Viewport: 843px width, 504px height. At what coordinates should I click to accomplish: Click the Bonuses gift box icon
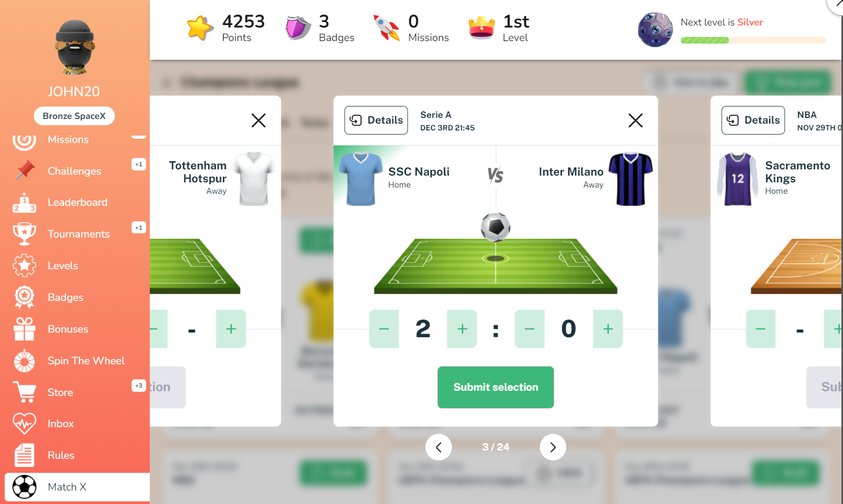coord(24,329)
